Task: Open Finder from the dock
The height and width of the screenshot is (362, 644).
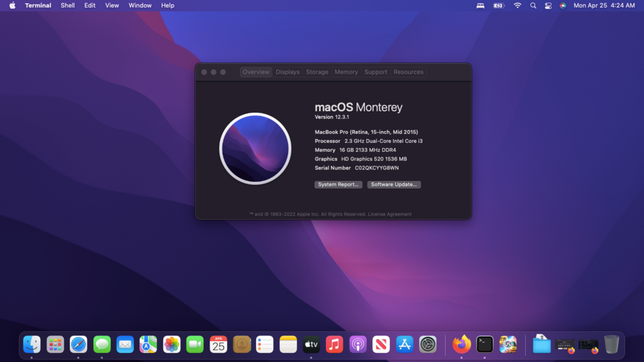Action: pyautogui.click(x=32, y=344)
